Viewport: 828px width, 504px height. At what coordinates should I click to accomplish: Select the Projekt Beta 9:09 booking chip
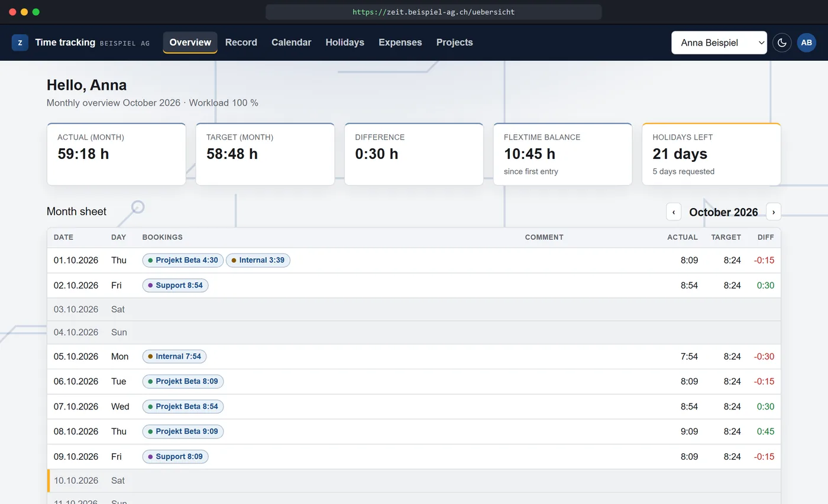(x=183, y=431)
